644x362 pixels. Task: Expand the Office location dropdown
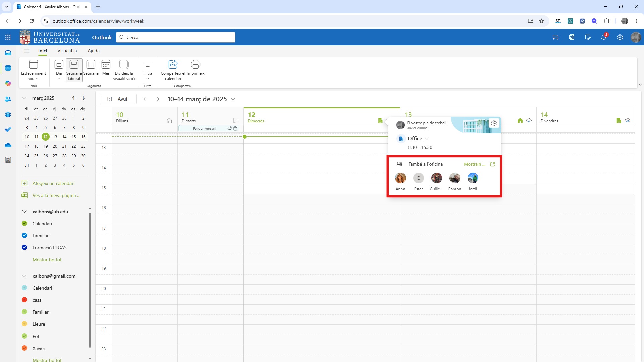(x=427, y=139)
